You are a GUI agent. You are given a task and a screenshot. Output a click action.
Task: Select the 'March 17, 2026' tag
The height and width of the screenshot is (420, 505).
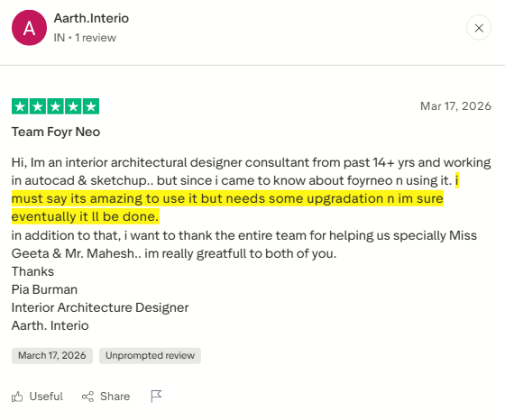52,356
